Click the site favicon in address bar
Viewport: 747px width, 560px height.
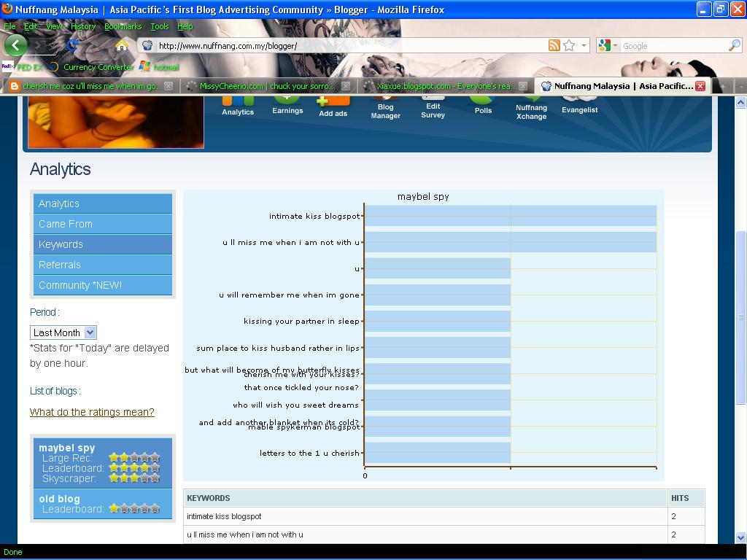pyautogui.click(x=147, y=46)
